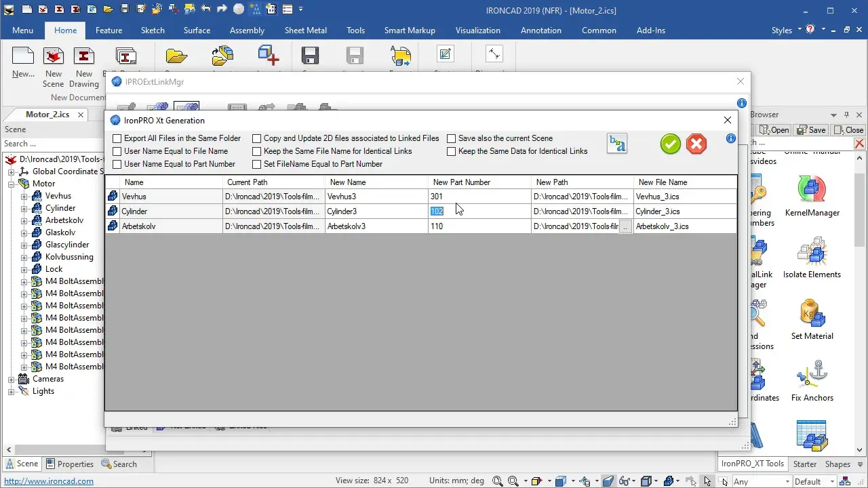868x488 pixels.
Task: Click the scene Search field
Action: coord(53,144)
